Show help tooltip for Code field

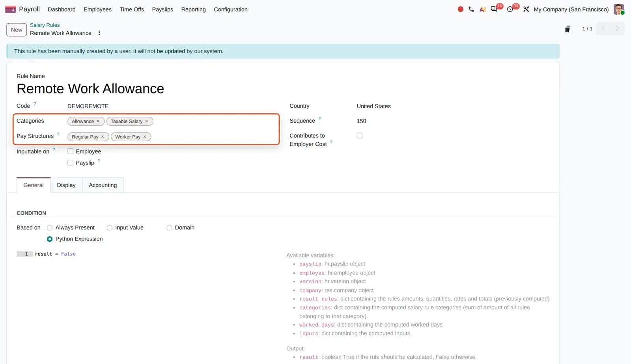[34, 104]
